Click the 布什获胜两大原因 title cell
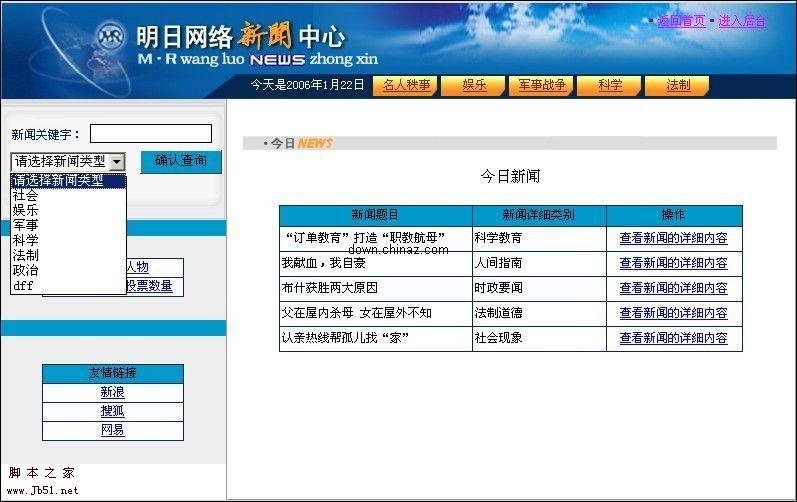Screen dimensions: 797x502 tap(376, 288)
